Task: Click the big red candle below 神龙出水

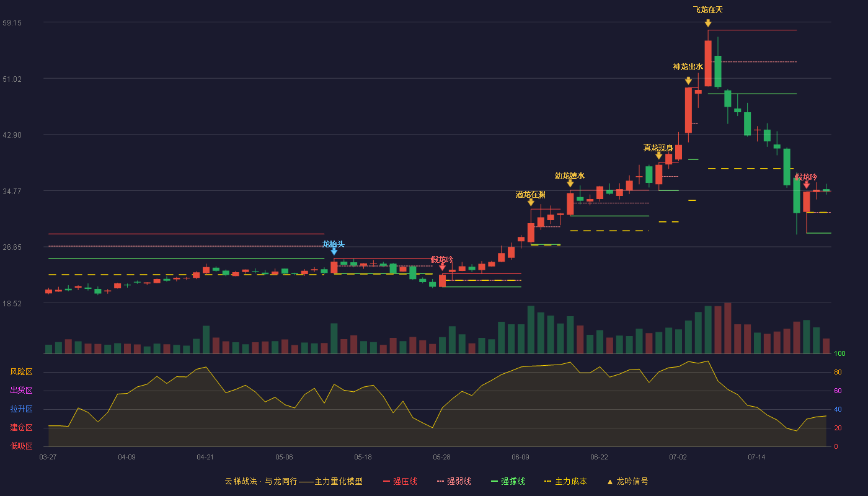Action: pos(688,110)
